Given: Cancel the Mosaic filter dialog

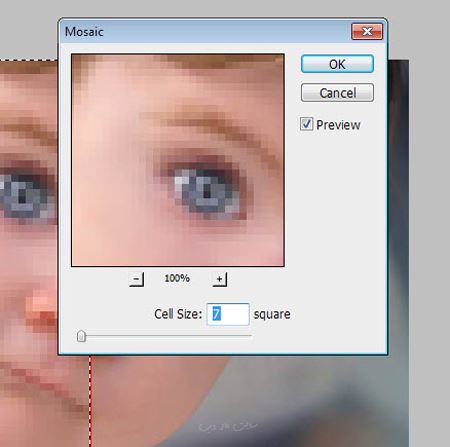Looking at the screenshot, I should coord(337,93).
